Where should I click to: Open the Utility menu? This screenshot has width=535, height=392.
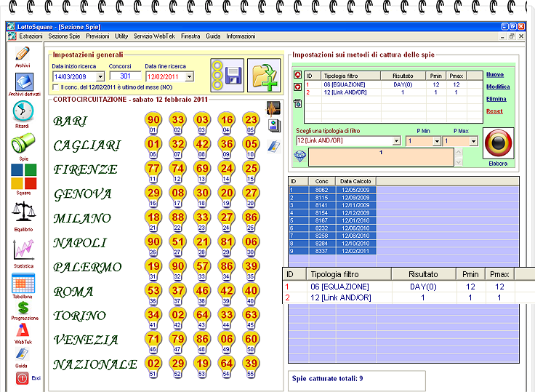pyautogui.click(x=121, y=36)
